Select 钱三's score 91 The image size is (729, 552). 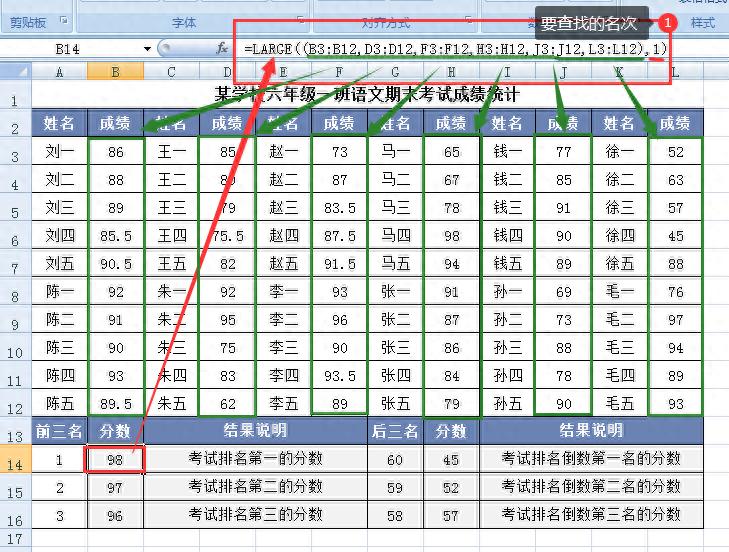click(x=563, y=207)
